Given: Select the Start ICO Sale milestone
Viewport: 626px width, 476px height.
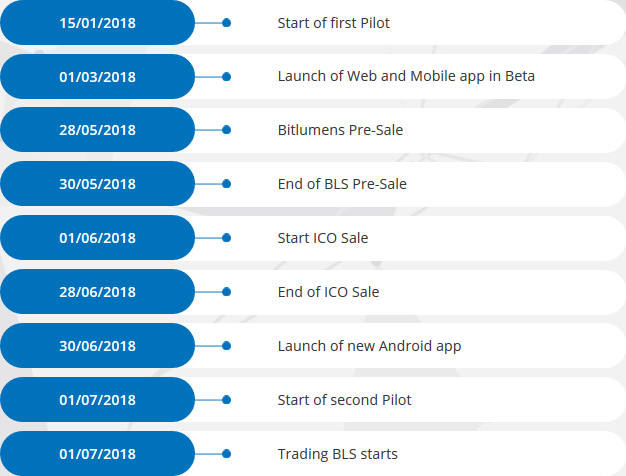Looking at the screenshot, I should [323, 238].
